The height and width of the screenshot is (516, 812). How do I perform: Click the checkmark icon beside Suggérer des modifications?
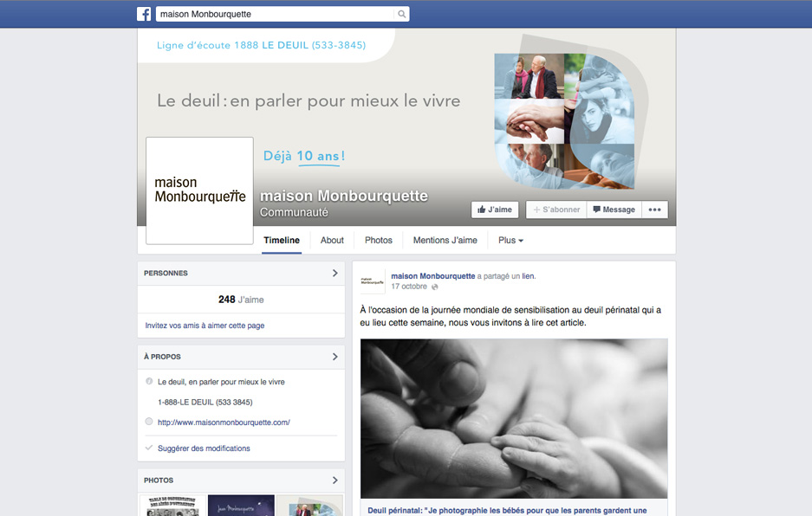pos(149,448)
